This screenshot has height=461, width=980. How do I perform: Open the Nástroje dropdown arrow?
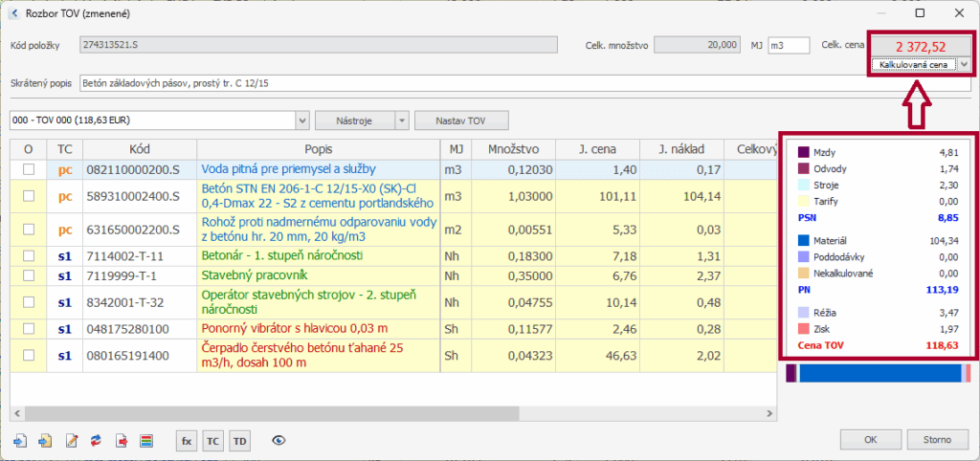coord(401,121)
